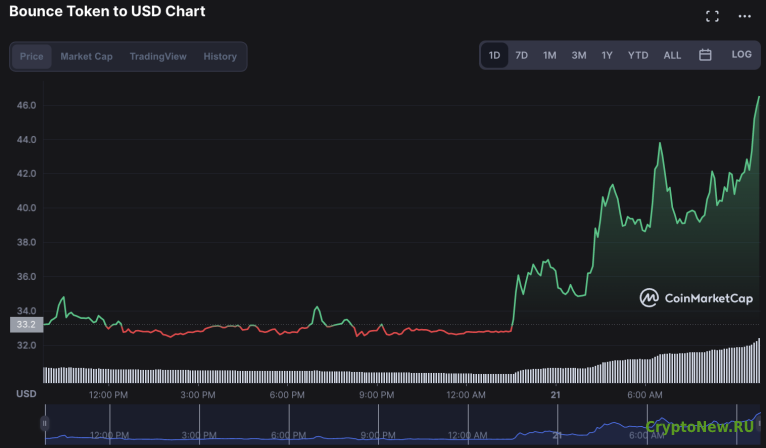This screenshot has width=766, height=448.
Task: Select the 1Y time range
Action: (x=607, y=55)
